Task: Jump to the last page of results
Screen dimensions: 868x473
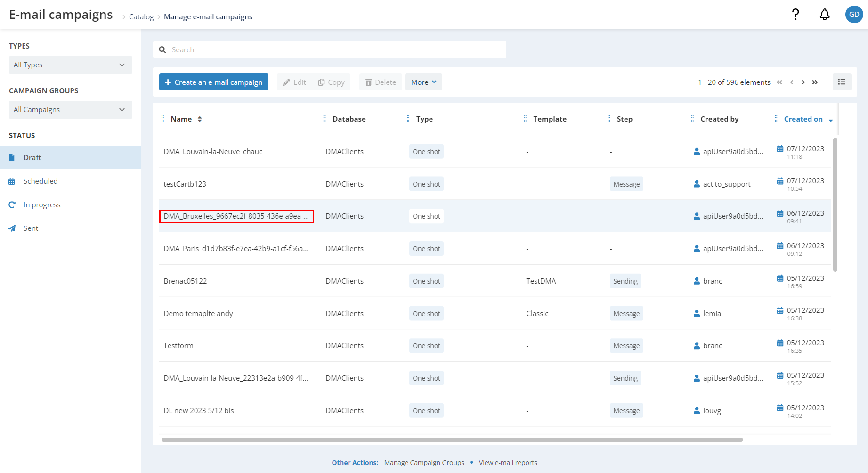Action: [815, 82]
